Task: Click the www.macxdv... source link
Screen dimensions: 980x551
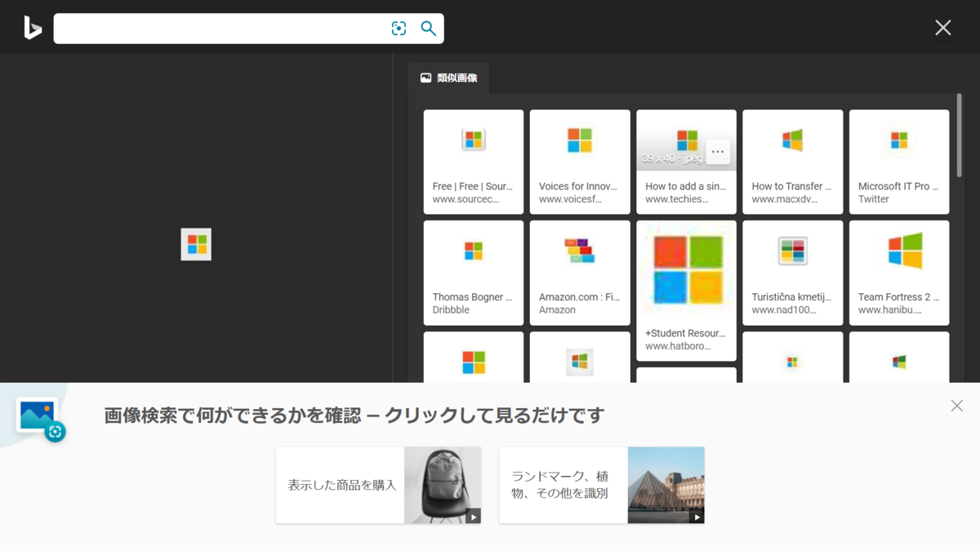Action: click(784, 199)
